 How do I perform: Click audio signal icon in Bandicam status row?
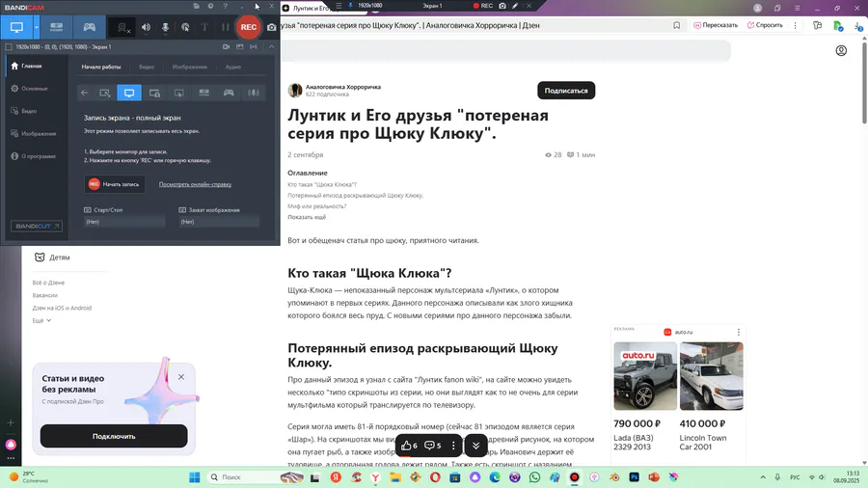pos(254,47)
